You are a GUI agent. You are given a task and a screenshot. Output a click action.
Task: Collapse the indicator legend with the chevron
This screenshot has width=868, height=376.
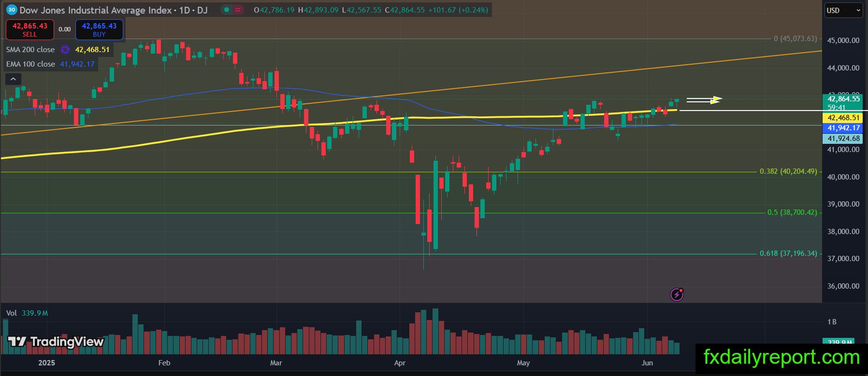coord(13,79)
